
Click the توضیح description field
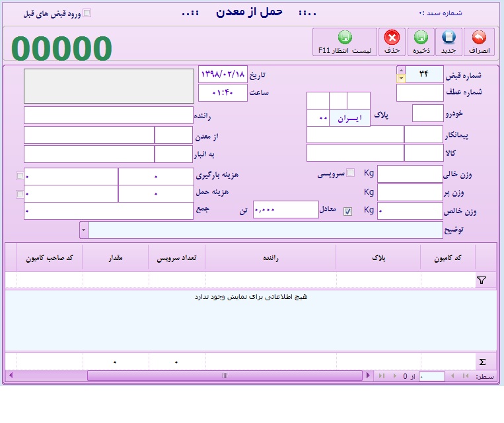266,230
